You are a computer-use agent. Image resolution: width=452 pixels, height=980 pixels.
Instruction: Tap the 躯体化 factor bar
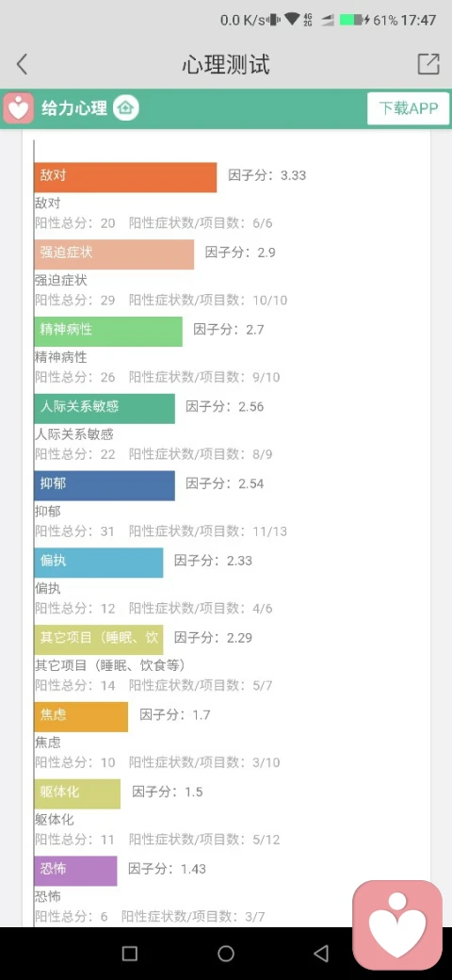click(77, 793)
